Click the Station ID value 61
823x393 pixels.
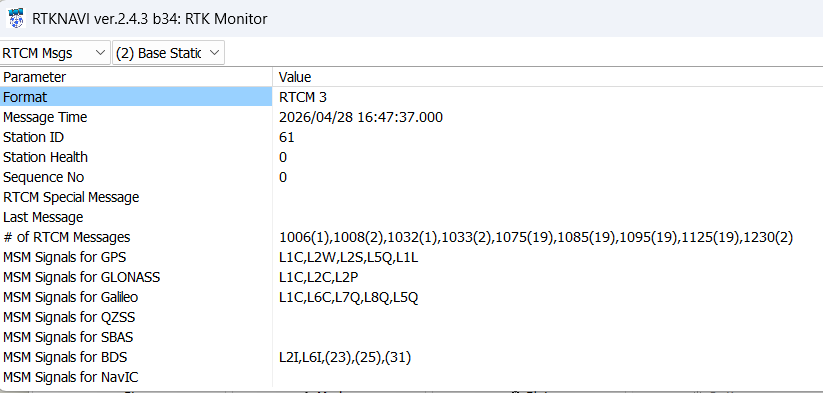pos(287,137)
